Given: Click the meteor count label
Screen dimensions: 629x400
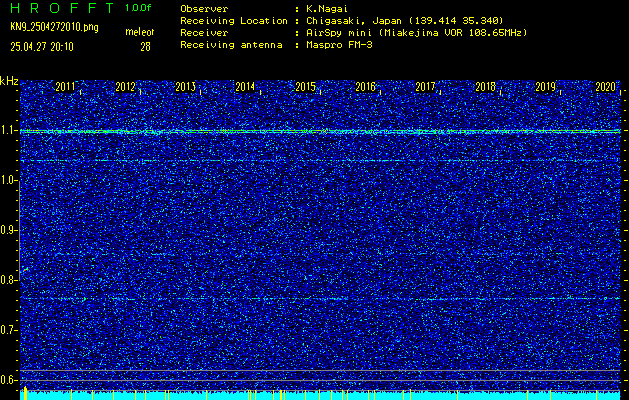Looking at the screenshot, I should coord(140,32).
